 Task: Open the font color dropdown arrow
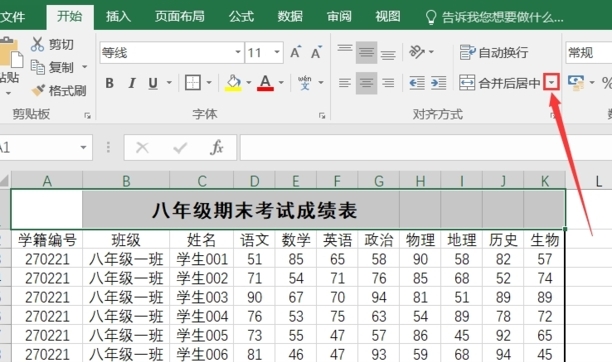click(x=281, y=83)
